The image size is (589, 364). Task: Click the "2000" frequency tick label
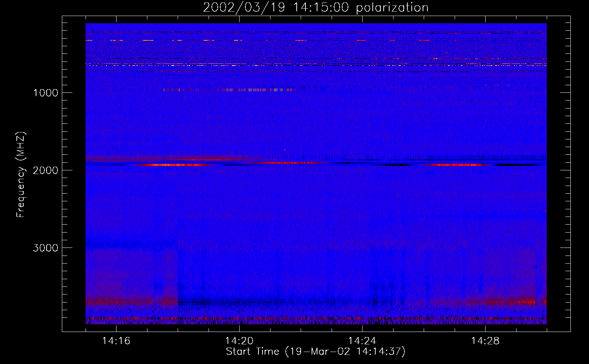[x=46, y=170]
